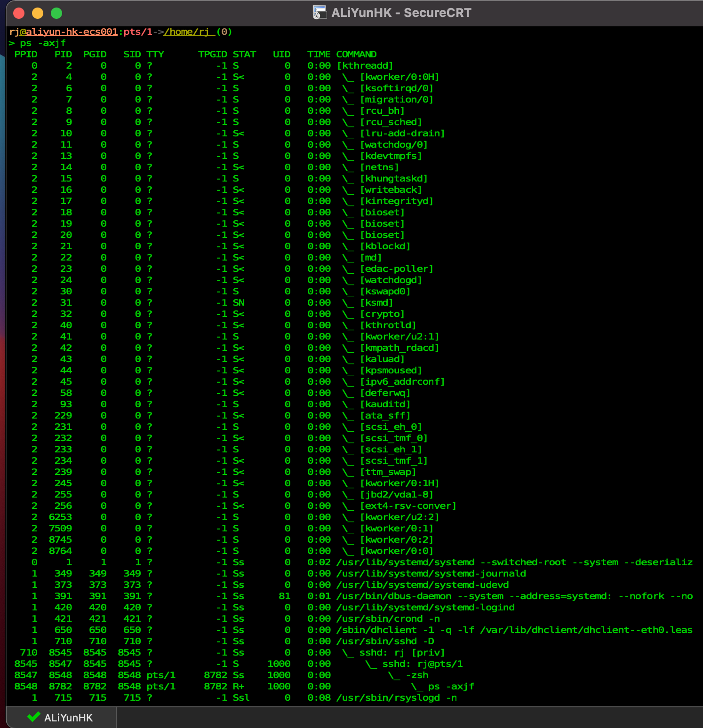Click the [kthreadd] process entry
Screen dimensions: 703x728
click(365, 66)
